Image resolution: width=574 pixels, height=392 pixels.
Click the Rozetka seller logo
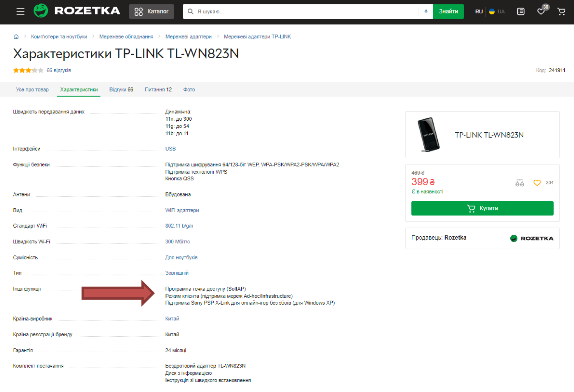click(x=531, y=238)
